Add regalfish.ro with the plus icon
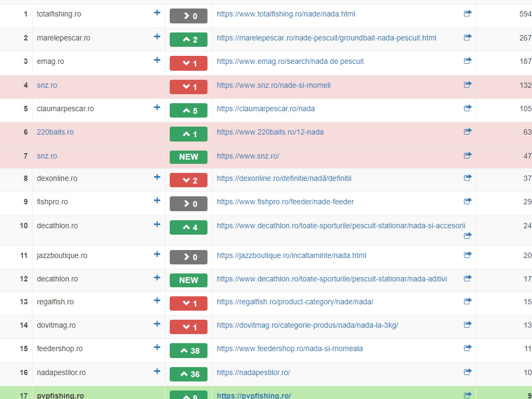This screenshot has width=532, height=399. click(157, 301)
